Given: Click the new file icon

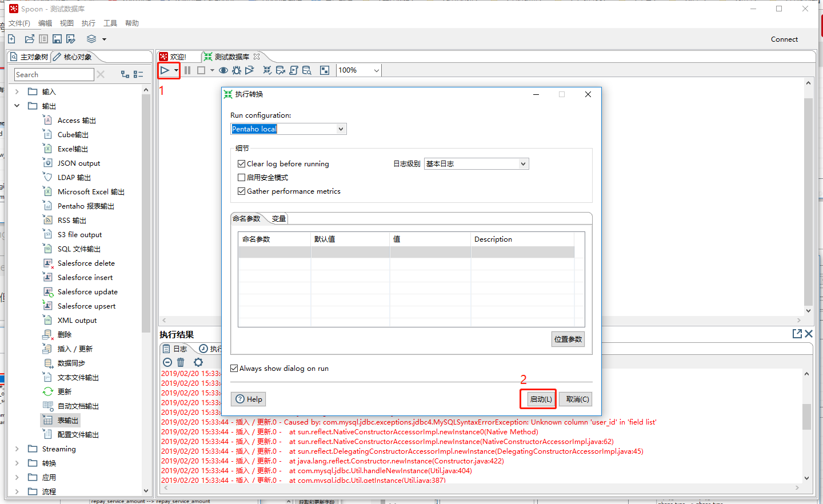Looking at the screenshot, I should [11, 39].
